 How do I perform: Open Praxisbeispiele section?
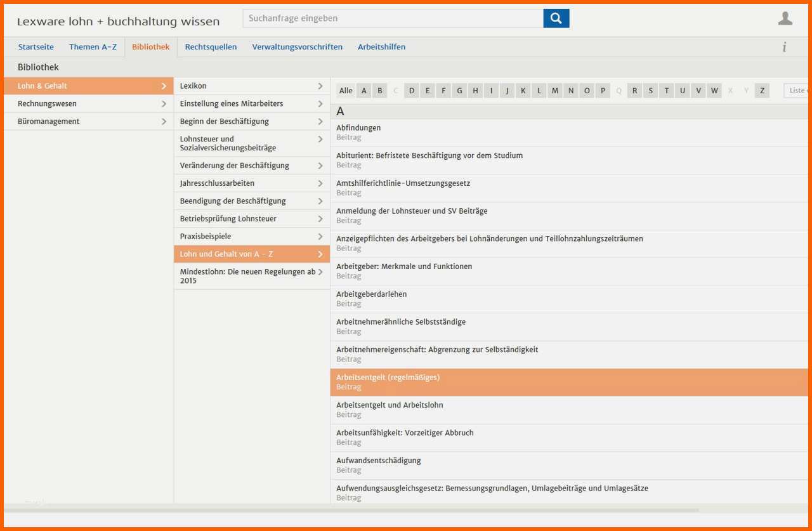coord(252,237)
